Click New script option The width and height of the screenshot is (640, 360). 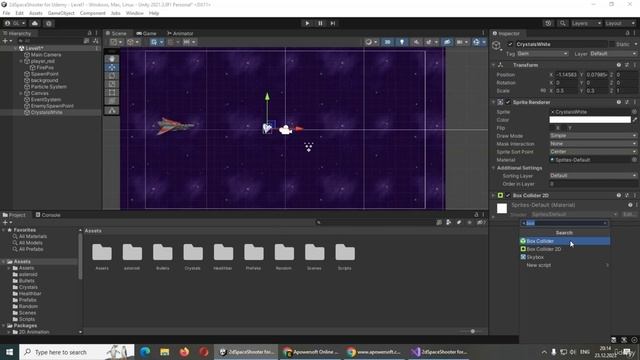(x=565, y=265)
